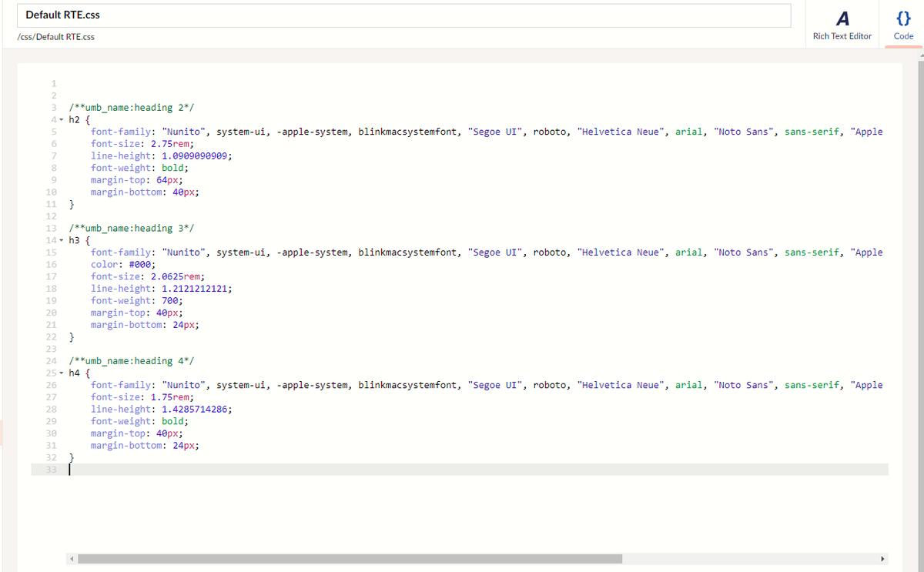Image resolution: width=924 pixels, height=572 pixels.
Task: Collapse the h4 rule block
Action: (x=60, y=373)
